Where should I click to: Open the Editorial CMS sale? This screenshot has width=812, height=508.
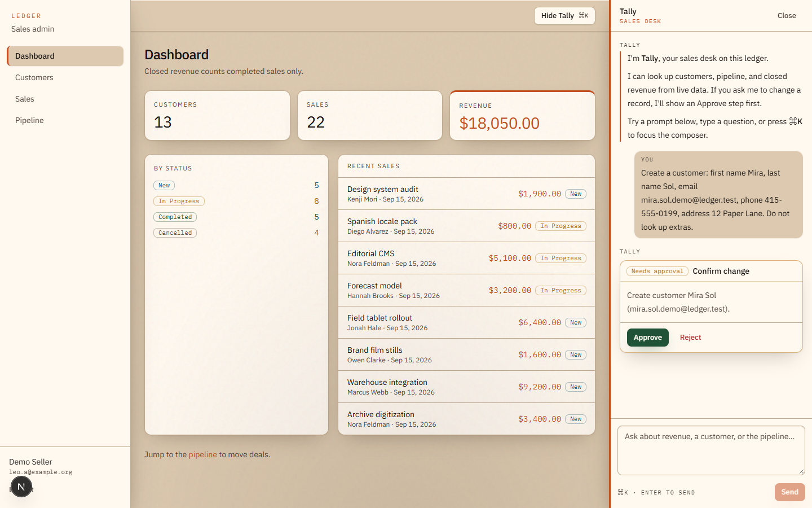tap(466, 258)
